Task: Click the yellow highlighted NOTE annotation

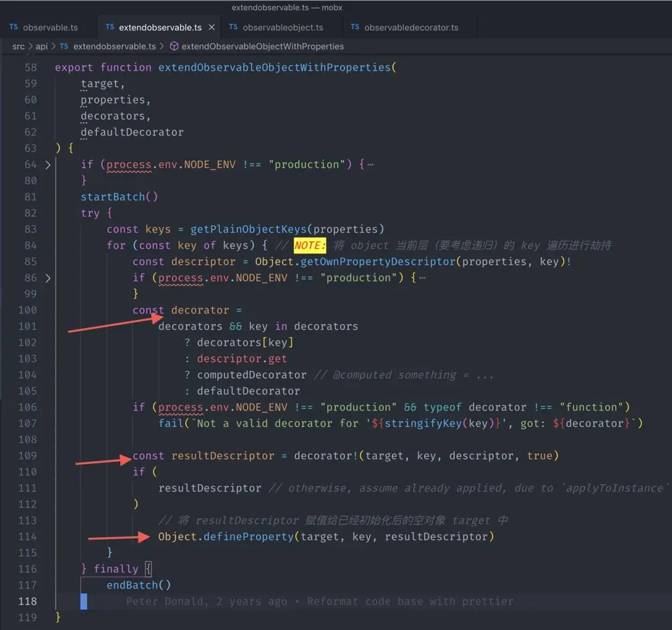Action: coord(309,245)
